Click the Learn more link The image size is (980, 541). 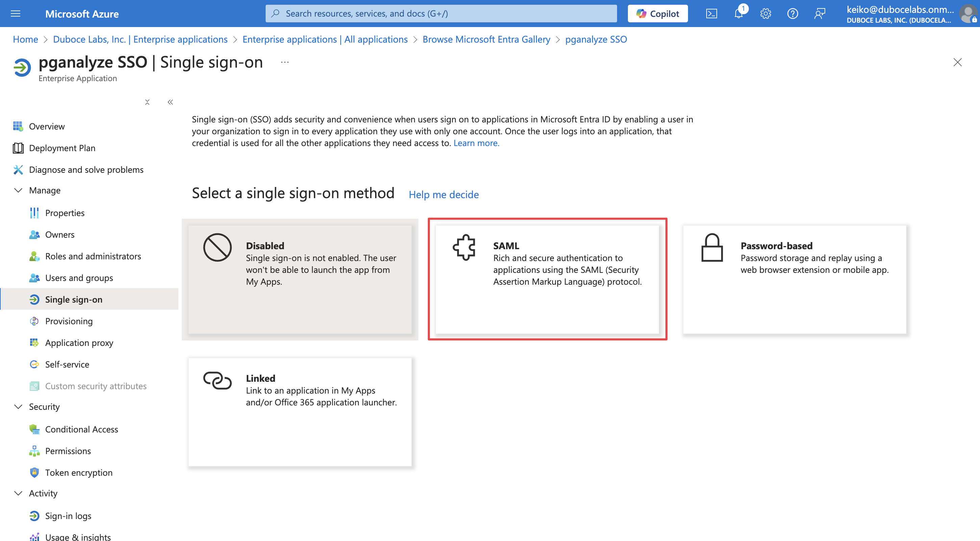point(476,143)
